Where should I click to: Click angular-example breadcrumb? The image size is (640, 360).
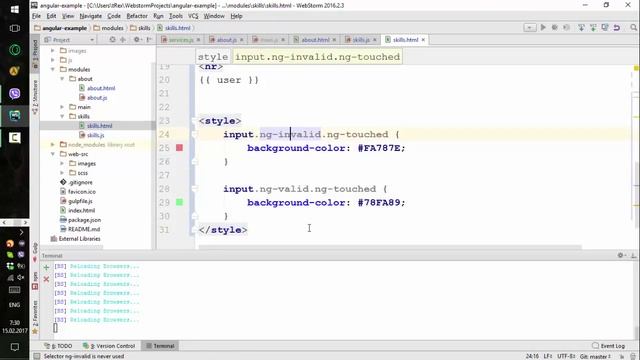pyautogui.click(x=61, y=28)
